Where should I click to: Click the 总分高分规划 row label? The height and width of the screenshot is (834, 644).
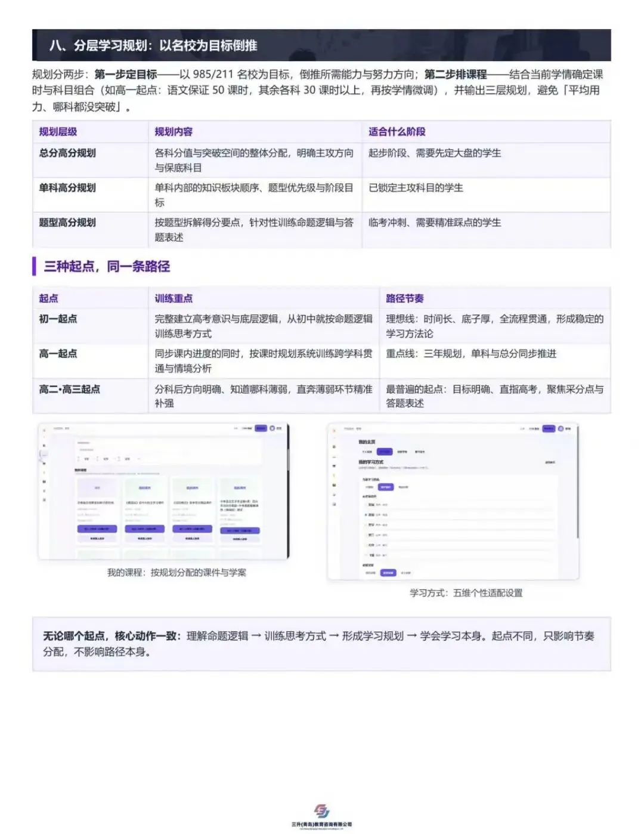coord(67,153)
